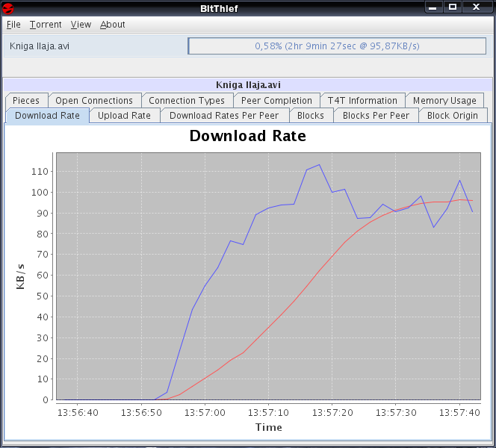Minimize the BitThief window
Screen dimensions: 496x448
433,7
